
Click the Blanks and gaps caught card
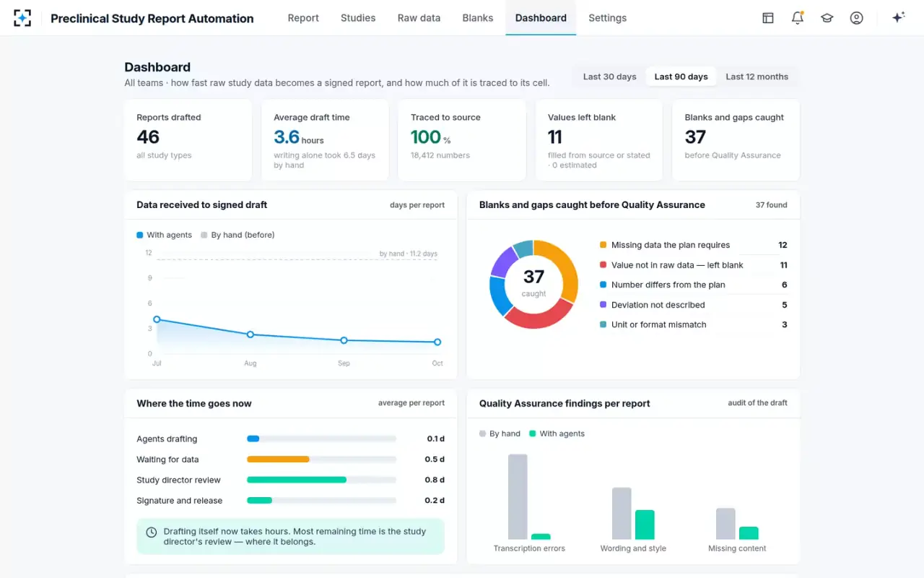[x=736, y=140]
